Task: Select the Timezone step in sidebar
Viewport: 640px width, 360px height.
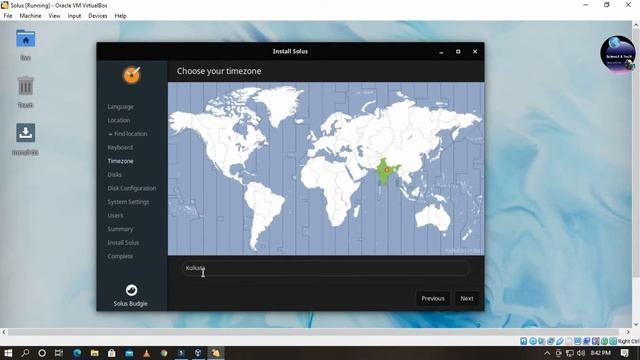Action: (x=120, y=161)
